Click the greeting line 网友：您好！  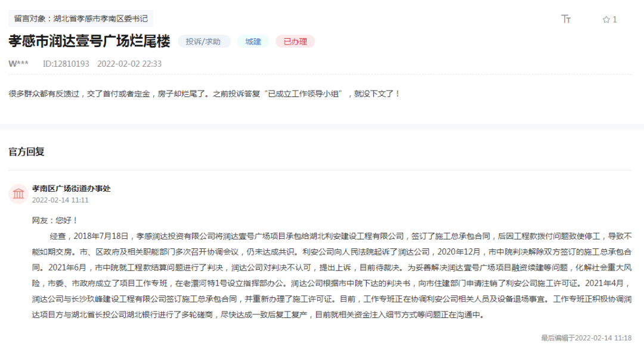[x=55, y=220]
